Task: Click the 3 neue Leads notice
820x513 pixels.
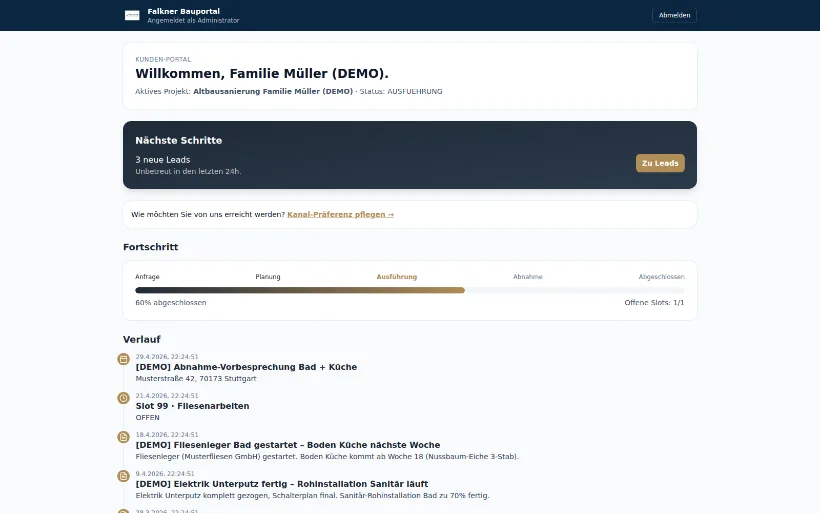Action: point(163,160)
